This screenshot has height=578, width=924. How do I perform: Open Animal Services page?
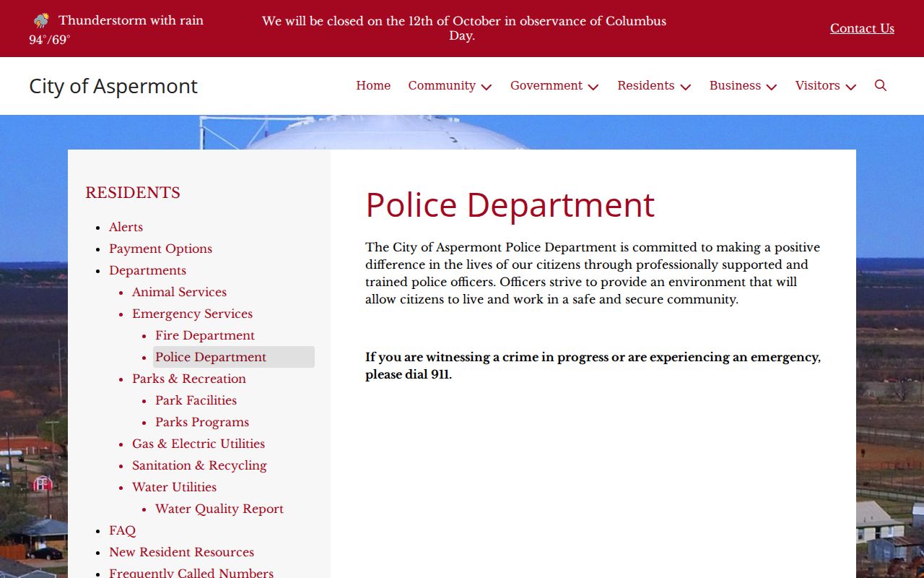[x=179, y=292]
